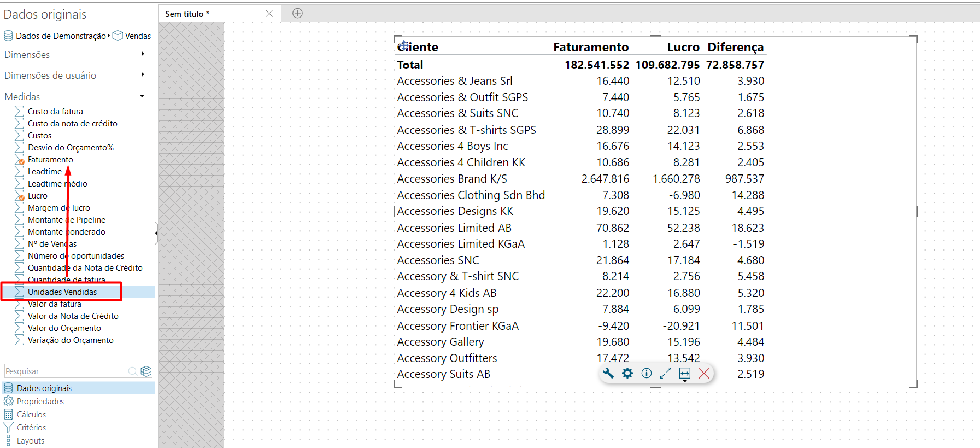Click the sigma icon beside Custos

tap(19, 136)
